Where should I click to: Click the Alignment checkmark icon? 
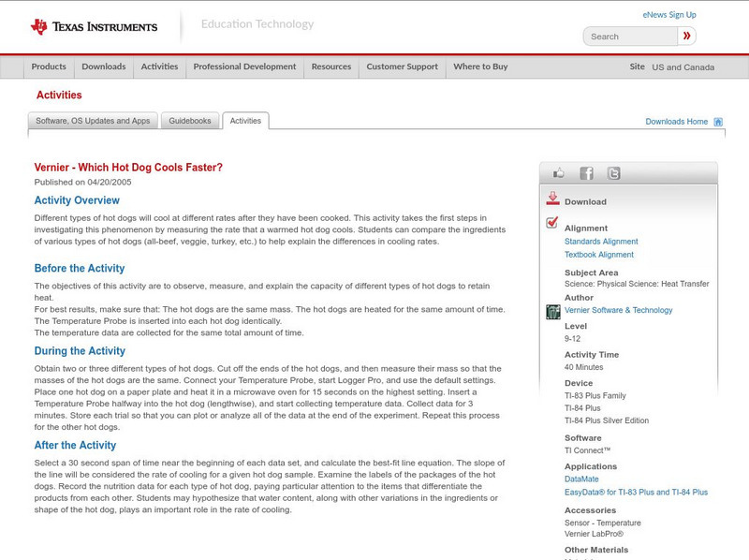tap(552, 222)
